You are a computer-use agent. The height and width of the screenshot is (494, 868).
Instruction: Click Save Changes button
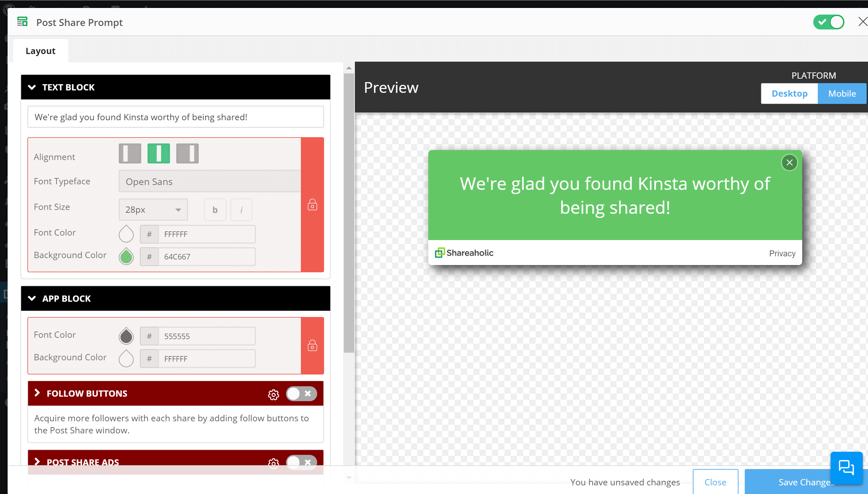pos(806,482)
